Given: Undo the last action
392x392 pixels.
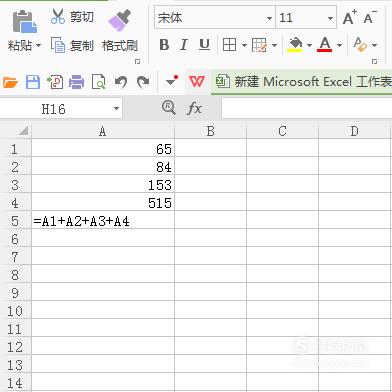Looking at the screenshot, I should coord(121,82).
